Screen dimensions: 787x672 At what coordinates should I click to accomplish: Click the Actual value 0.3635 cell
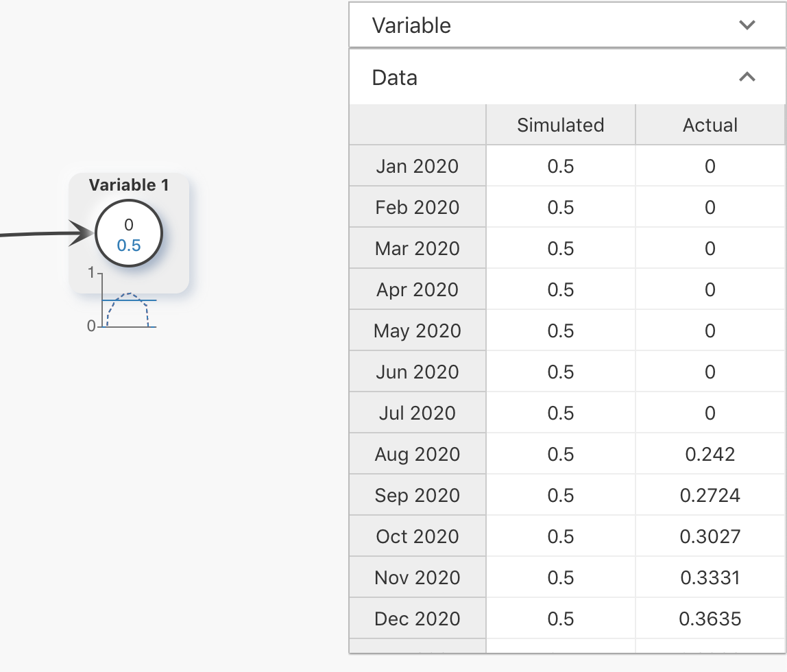click(710, 619)
